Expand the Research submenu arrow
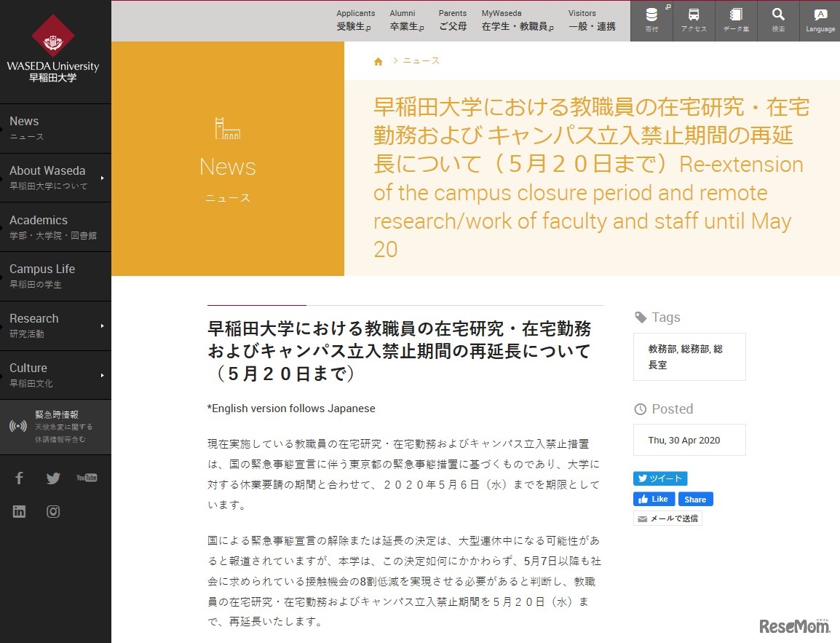840x643 pixels. coord(103,326)
